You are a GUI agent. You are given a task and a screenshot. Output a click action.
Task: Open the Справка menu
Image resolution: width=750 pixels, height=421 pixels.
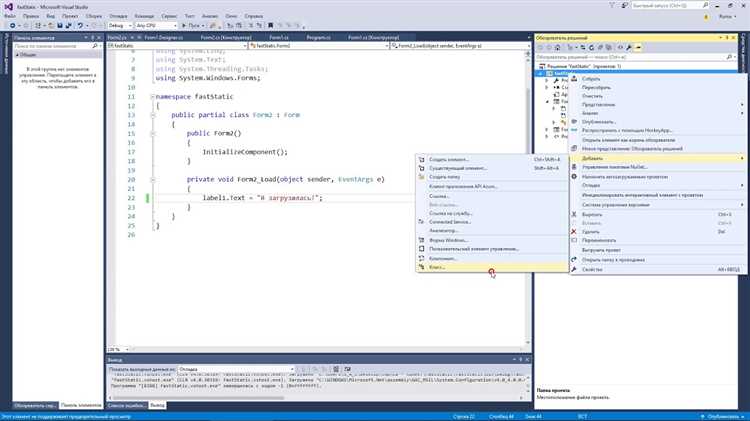254,16
